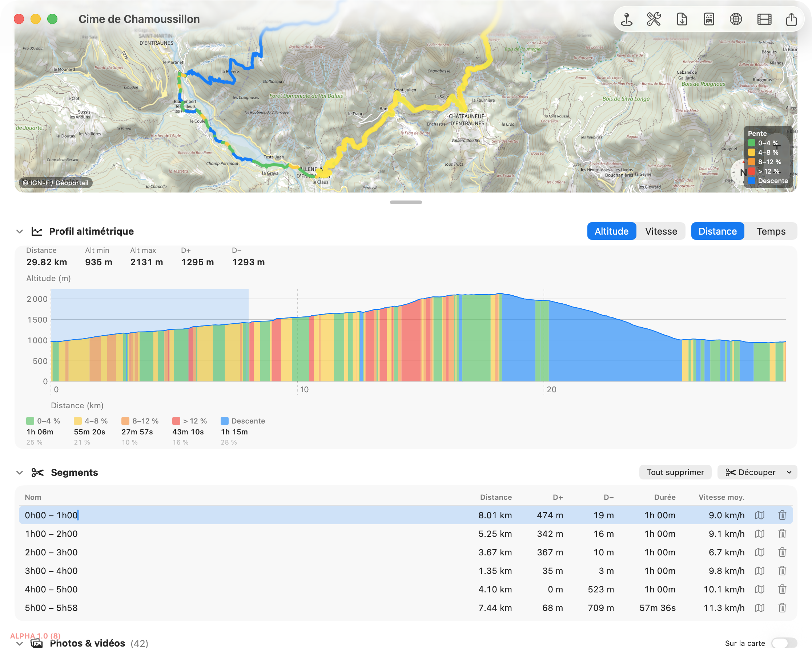Click the globe map source icon
This screenshot has height=648, width=812.
tap(736, 19)
